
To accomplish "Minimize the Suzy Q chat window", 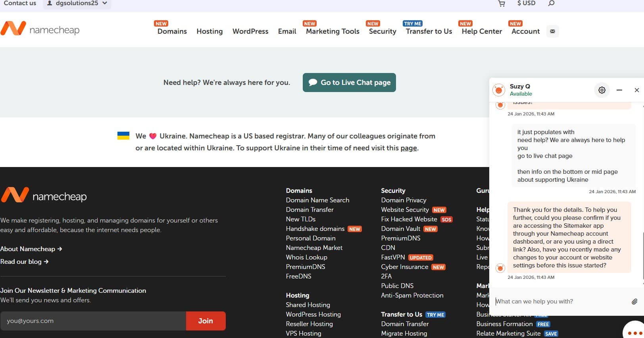I will click(x=619, y=90).
